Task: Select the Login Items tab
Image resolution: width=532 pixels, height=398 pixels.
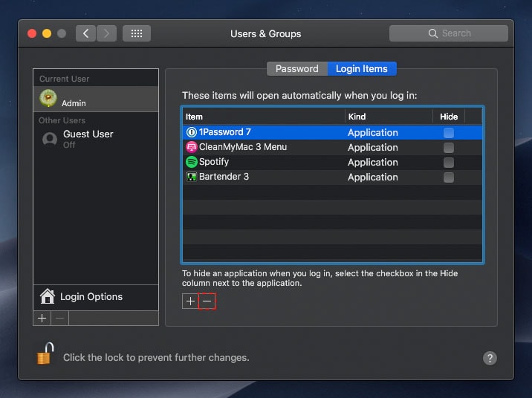Action: pyautogui.click(x=362, y=68)
